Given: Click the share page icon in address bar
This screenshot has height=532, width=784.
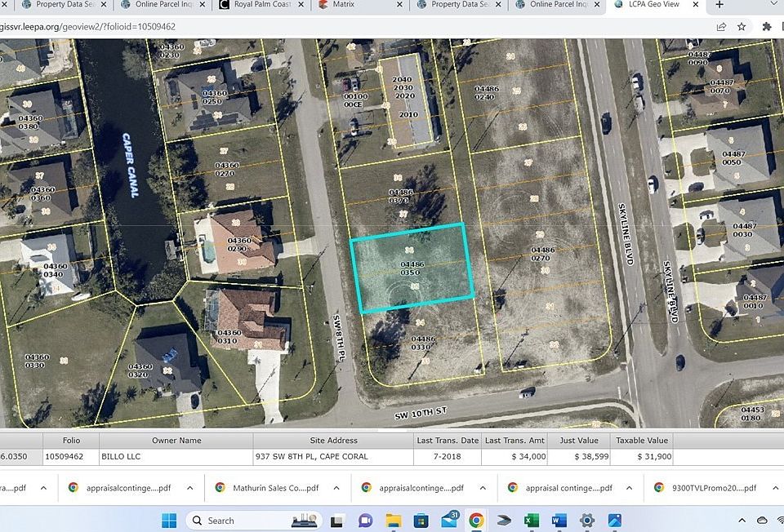Looking at the screenshot, I should (x=721, y=26).
